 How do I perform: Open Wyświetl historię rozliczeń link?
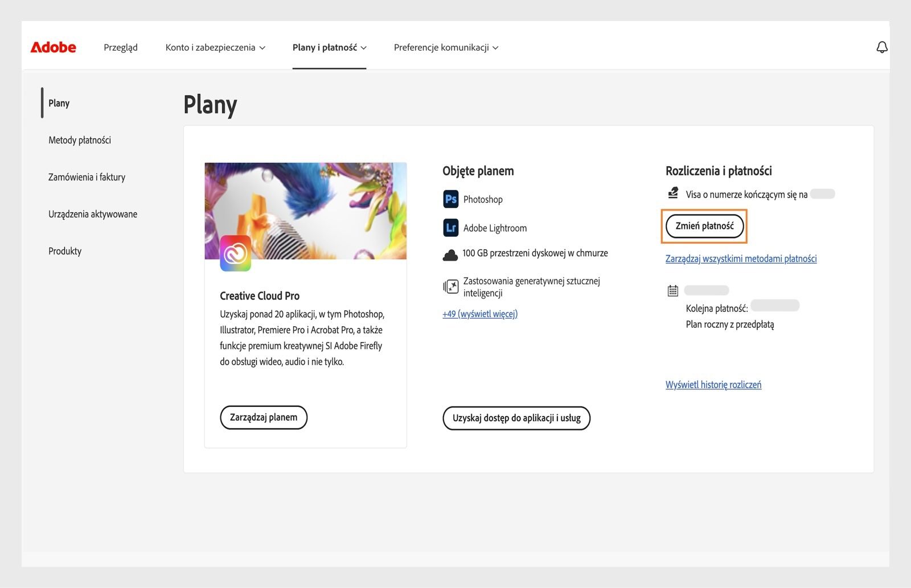click(713, 385)
